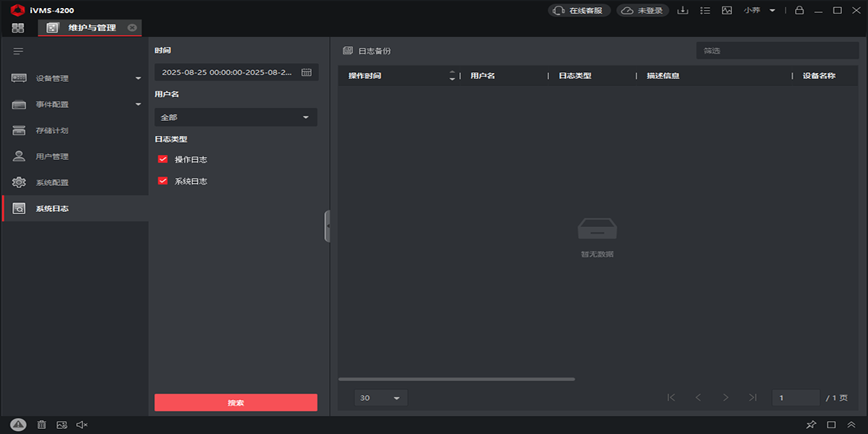Screen dimensions: 868x434
Task: Expand the status bar panel with the double chevron
Action: tap(851, 425)
